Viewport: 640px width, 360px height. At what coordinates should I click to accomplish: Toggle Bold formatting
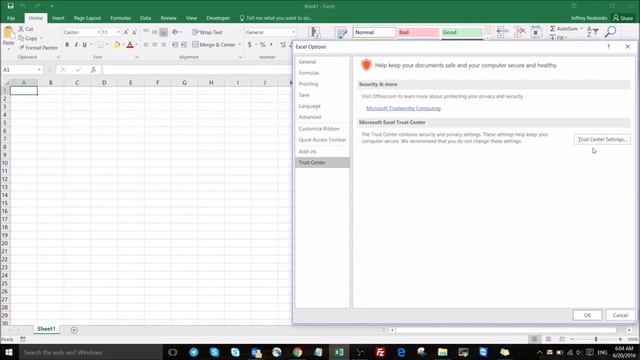click(67, 44)
